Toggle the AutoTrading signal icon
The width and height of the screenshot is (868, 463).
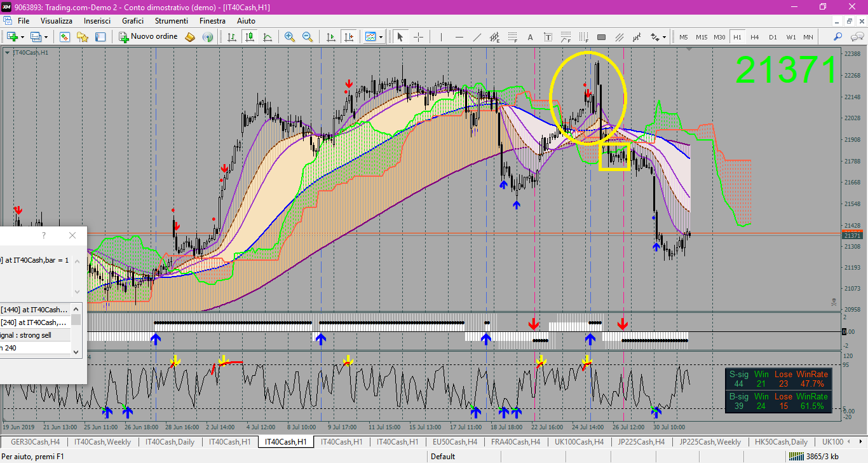coord(208,37)
